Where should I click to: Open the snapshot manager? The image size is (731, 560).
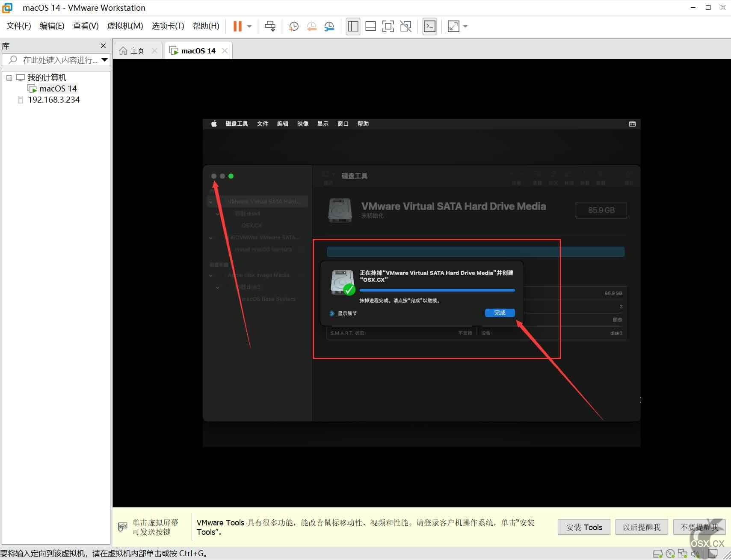(329, 27)
